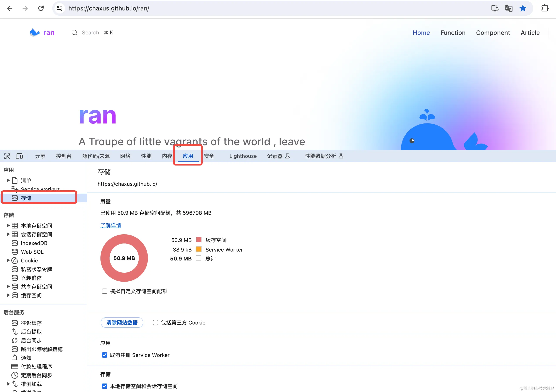The image size is (556, 392).
Task: Click the install app icon in address bar
Action: tap(495, 8)
